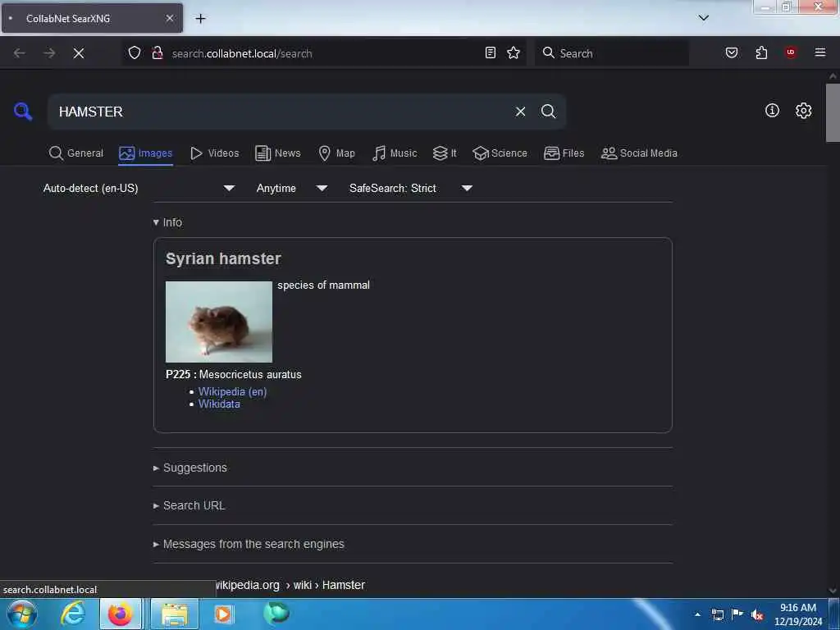
Task: Open the Anytime time range dropdown
Action: (292, 188)
